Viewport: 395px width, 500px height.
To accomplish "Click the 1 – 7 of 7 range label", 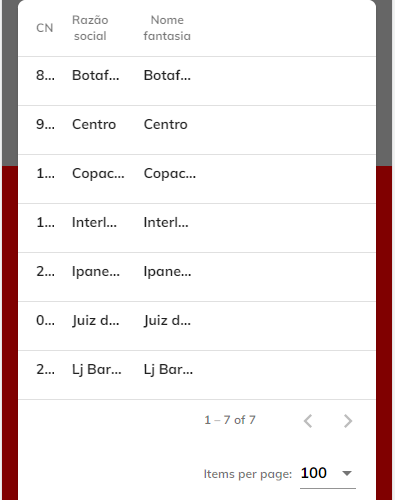I will click(x=230, y=420).
